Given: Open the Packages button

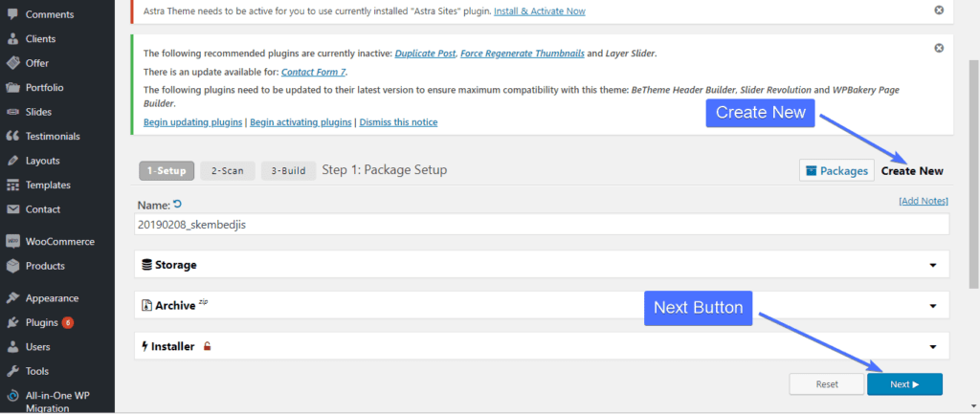Looking at the screenshot, I should tap(836, 171).
